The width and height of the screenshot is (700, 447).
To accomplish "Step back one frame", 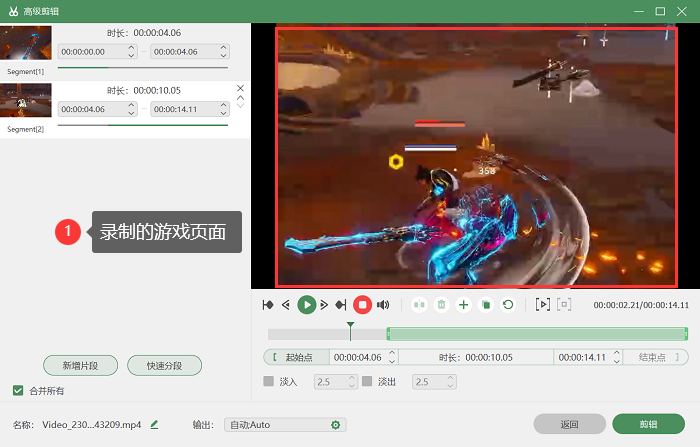I will click(x=286, y=305).
